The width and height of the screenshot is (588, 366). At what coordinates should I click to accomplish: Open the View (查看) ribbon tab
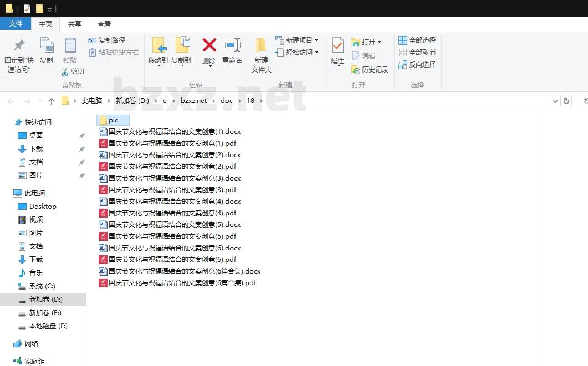point(104,24)
